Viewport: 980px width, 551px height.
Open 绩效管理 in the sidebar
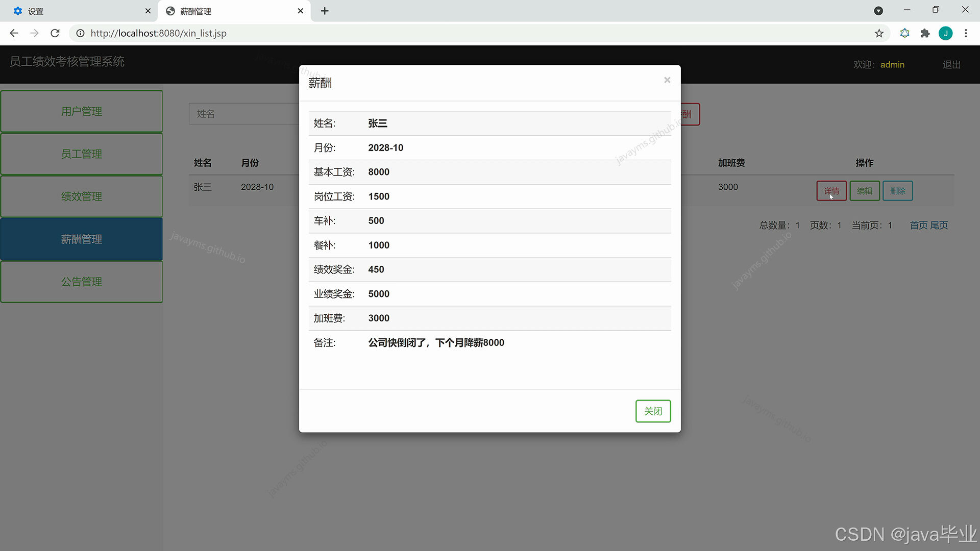click(x=82, y=196)
